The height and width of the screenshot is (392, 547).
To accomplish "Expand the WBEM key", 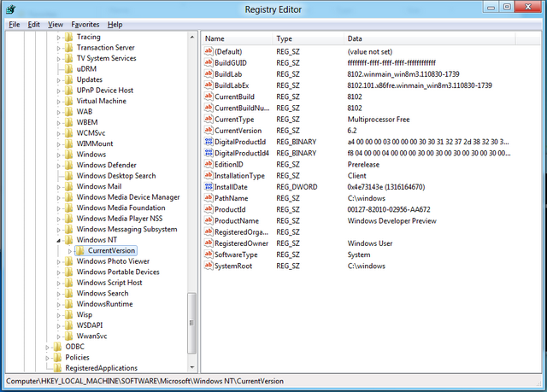I will (59, 123).
